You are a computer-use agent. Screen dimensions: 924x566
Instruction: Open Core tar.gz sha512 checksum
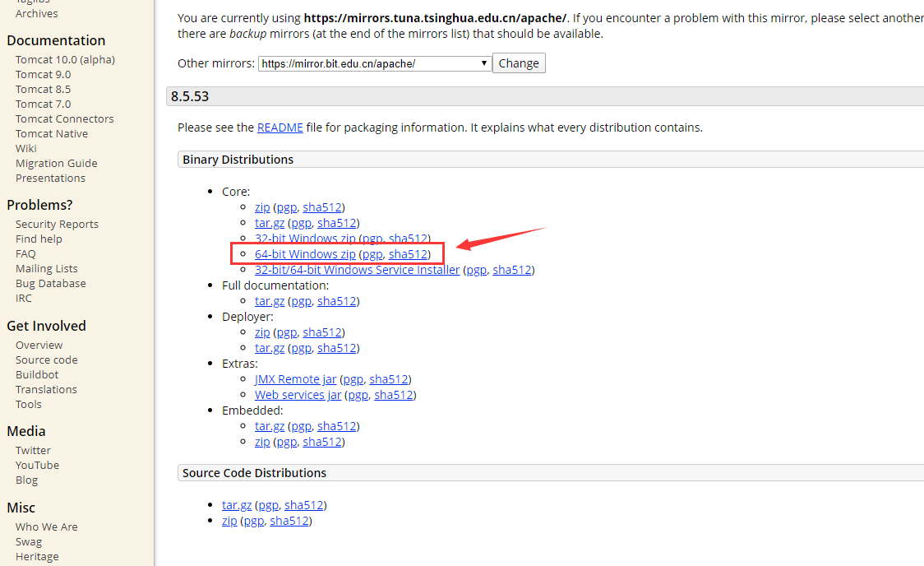point(337,223)
